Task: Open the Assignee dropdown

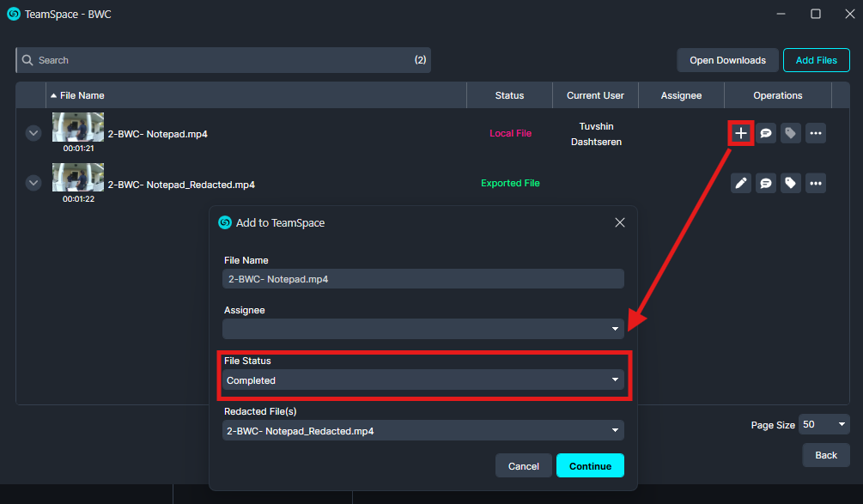Action: pos(422,329)
